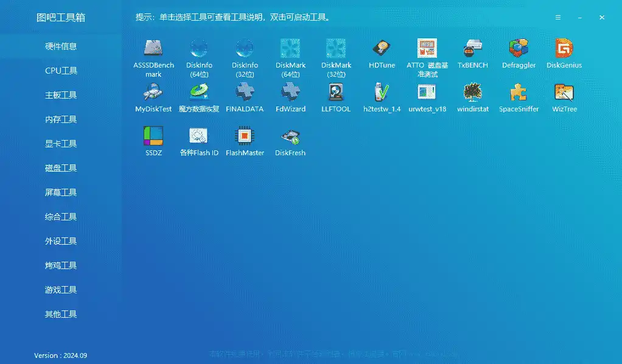Switch to 游戏工具 category
The width and height of the screenshot is (622, 364).
click(61, 290)
